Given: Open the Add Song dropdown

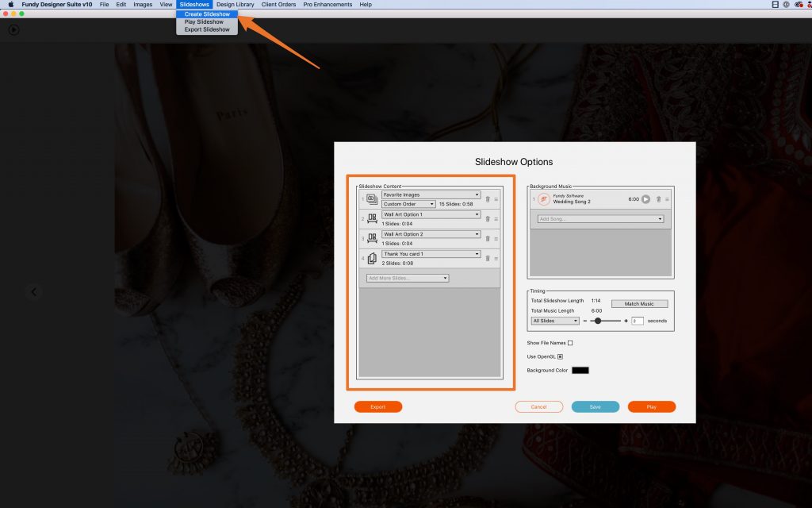Looking at the screenshot, I should click(x=600, y=219).
